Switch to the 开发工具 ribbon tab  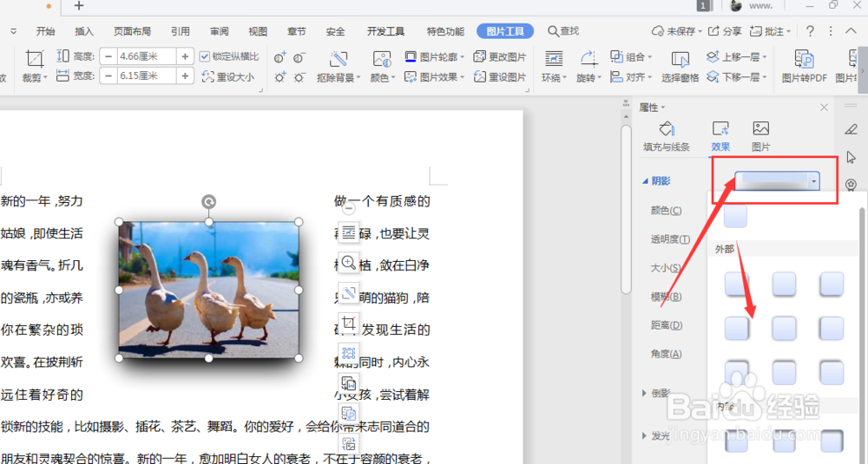(386, 31)
